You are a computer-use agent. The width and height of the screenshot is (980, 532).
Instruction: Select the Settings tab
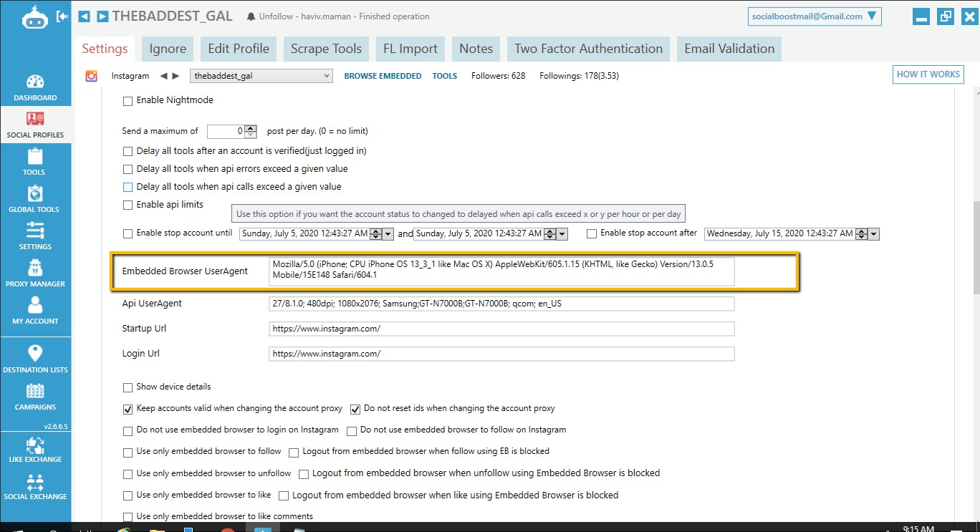(x=105, y=49)
